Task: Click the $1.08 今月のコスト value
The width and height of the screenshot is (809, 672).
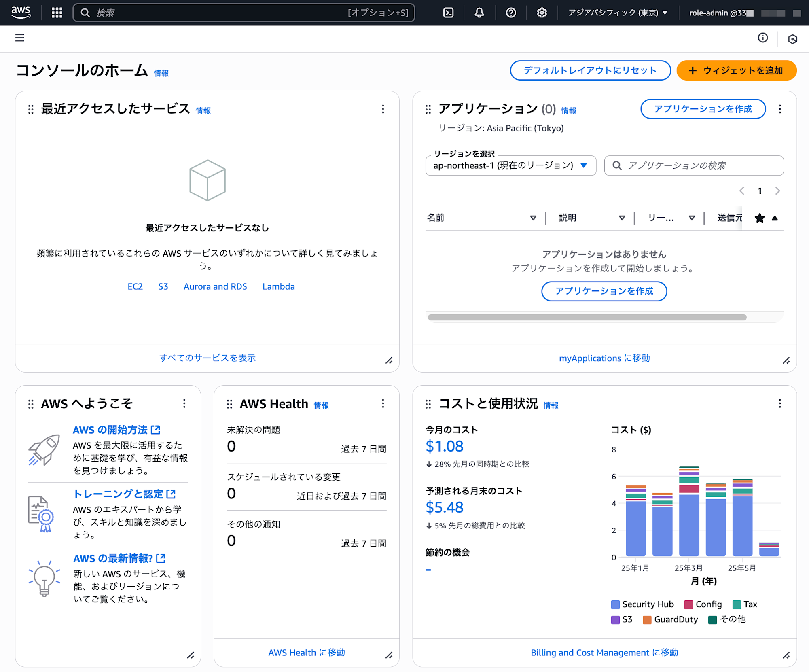Action: [x=445, y=446]
